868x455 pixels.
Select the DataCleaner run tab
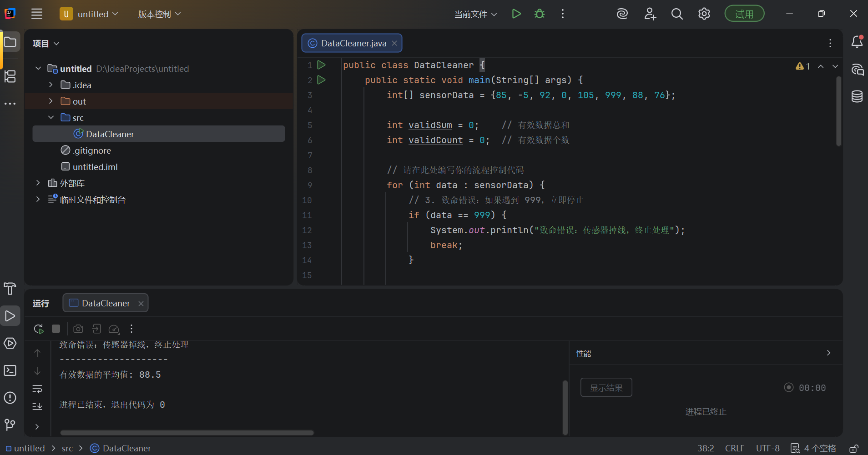coord(106,303)
